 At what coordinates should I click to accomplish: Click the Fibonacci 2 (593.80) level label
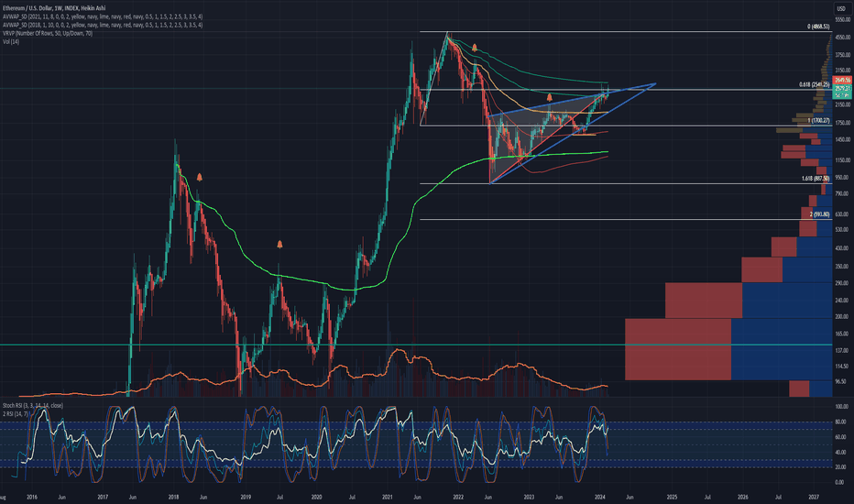[x=820, y=214]
